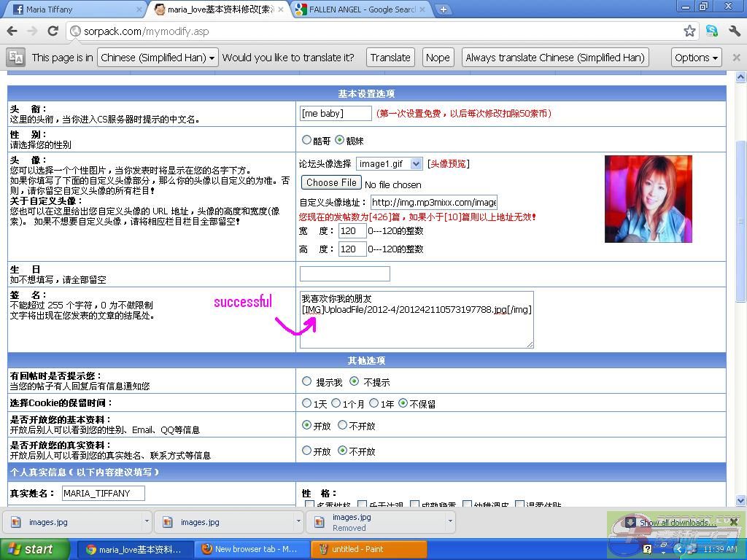Click the Translate button
Viewport: 747px width, 560px height.
point(390,58)
